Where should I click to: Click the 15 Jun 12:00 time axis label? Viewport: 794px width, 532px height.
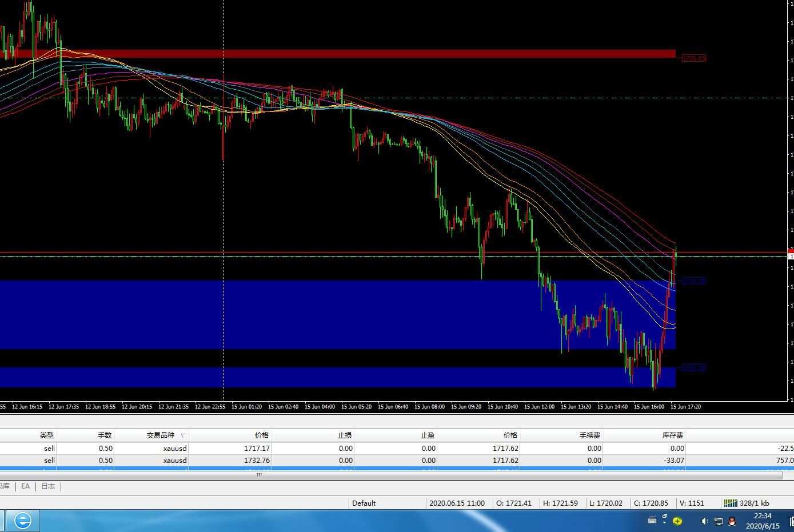pyautogui.click(x=539, y=407)
